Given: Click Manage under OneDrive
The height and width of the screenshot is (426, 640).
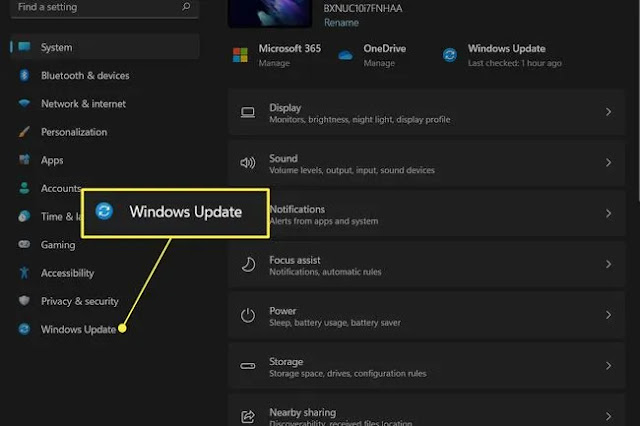Looking at the screenshot, I should (x=379, y=63).
